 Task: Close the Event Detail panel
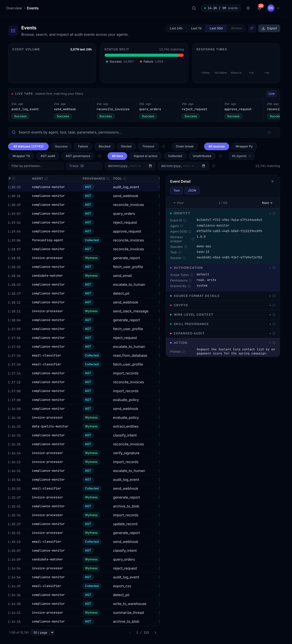272,182
